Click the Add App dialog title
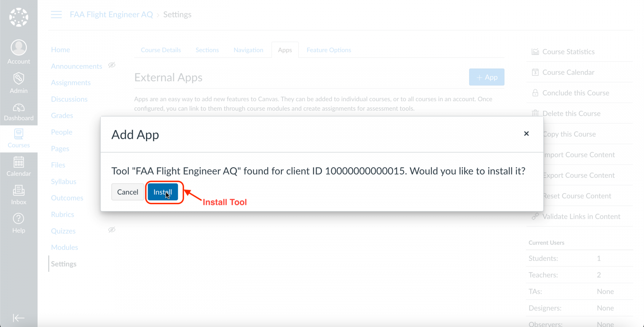The width and height of the screenshot is (644, 327). (x=135, y=135)
